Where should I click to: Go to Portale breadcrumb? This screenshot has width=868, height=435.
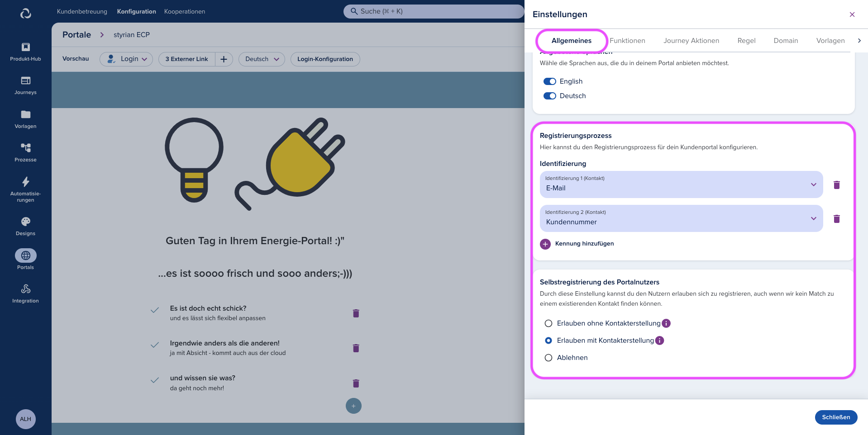[x=76, y=35]
